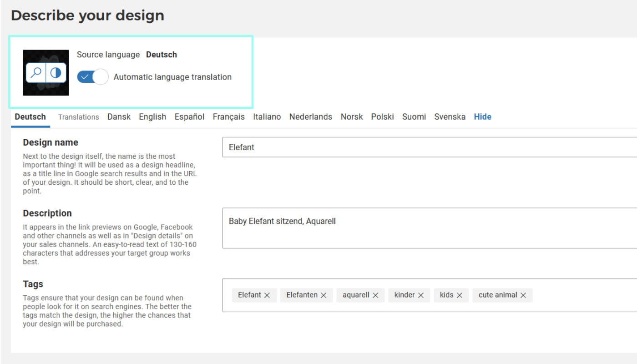Open the Dansk translation tab
Viewport: 637px width, 364px height.
tap(119, 117)
